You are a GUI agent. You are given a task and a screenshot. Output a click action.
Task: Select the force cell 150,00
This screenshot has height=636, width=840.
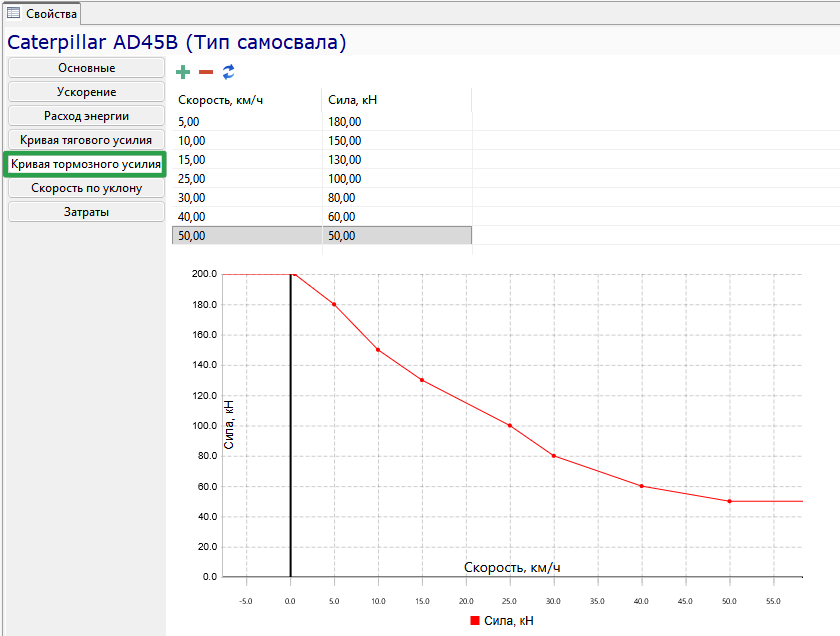click(x=397, y=141)
